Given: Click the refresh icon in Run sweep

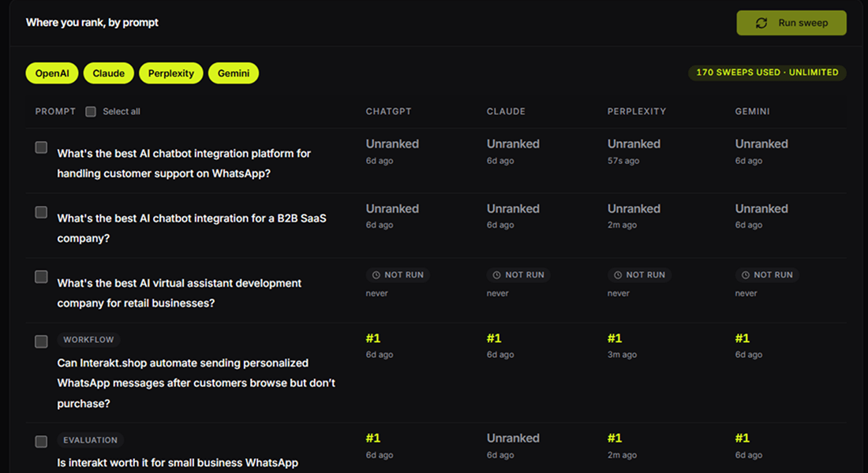Looking at the screenshot, I should (x=761, y=23).
